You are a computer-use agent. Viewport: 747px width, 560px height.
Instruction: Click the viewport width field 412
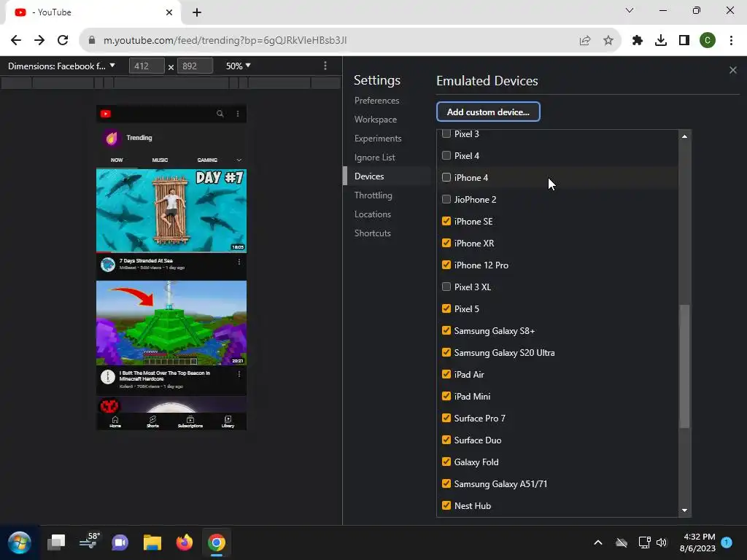coord(147,66)
